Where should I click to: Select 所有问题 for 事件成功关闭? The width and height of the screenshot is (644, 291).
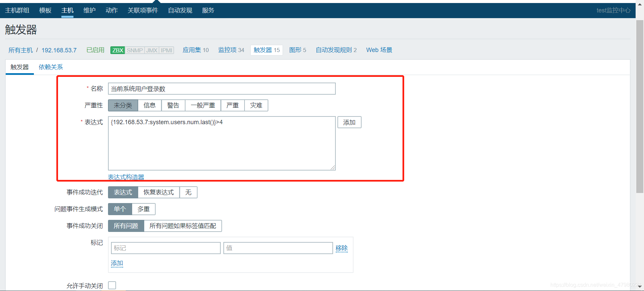[126, 226]
